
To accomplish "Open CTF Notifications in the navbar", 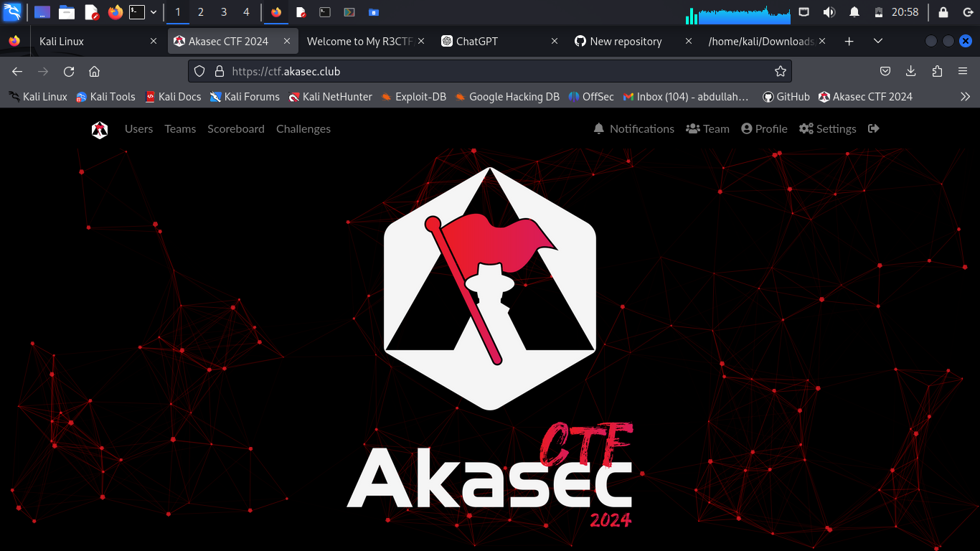I will tap(634, 129).
